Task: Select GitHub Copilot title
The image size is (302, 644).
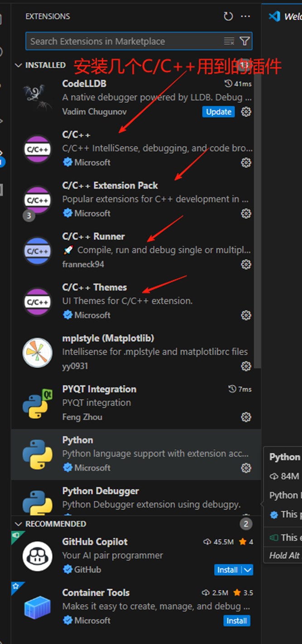Action: (x=95, y=542)
